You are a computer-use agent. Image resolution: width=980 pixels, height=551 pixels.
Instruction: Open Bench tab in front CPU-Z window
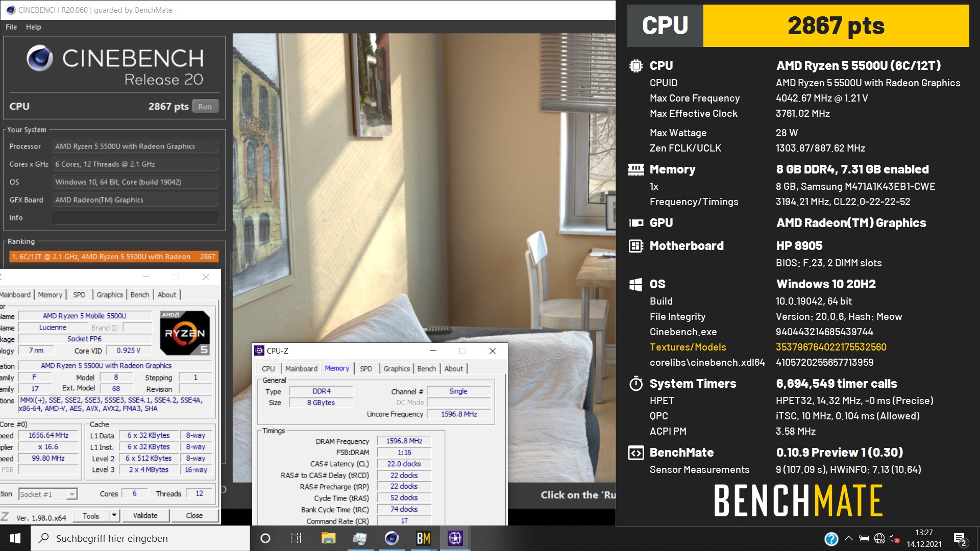427,369
